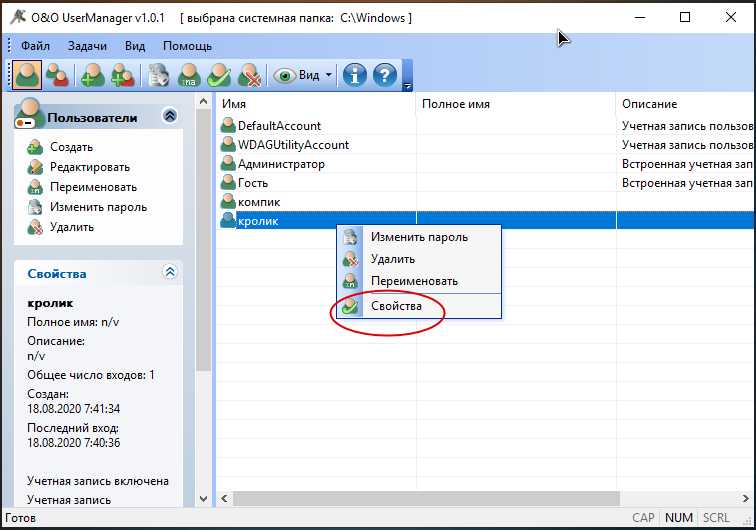The image size is (756, 530).
Task: Click the sidebar vertical scrollbar thumb
Action: click(203, 240)
